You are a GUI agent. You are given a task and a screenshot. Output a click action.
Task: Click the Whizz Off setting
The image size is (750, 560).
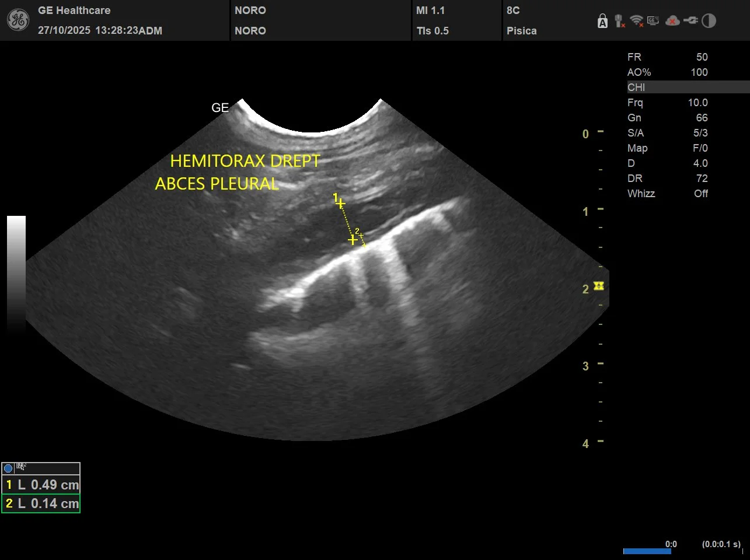[x=668, y=194]
